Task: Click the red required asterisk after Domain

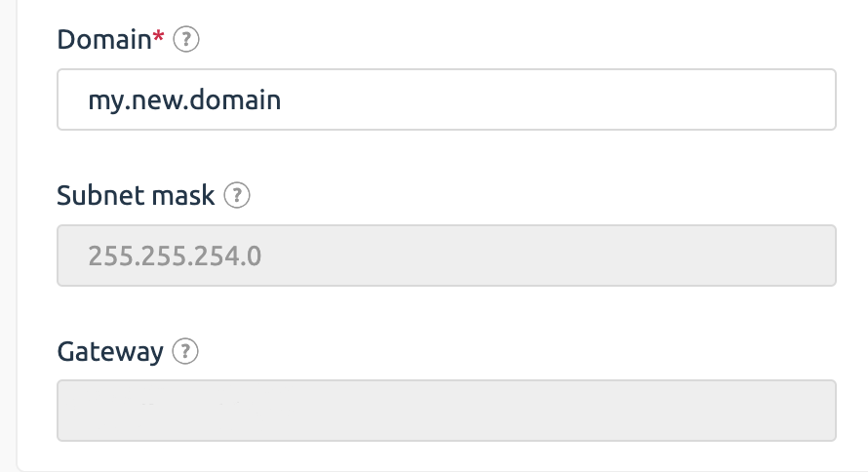Action: [x=159, y=36]
